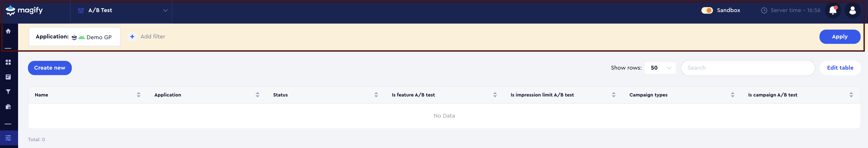Open the briefcase sidebar icon
This screenshot has height=148, width=868.
tap(8, 107)
